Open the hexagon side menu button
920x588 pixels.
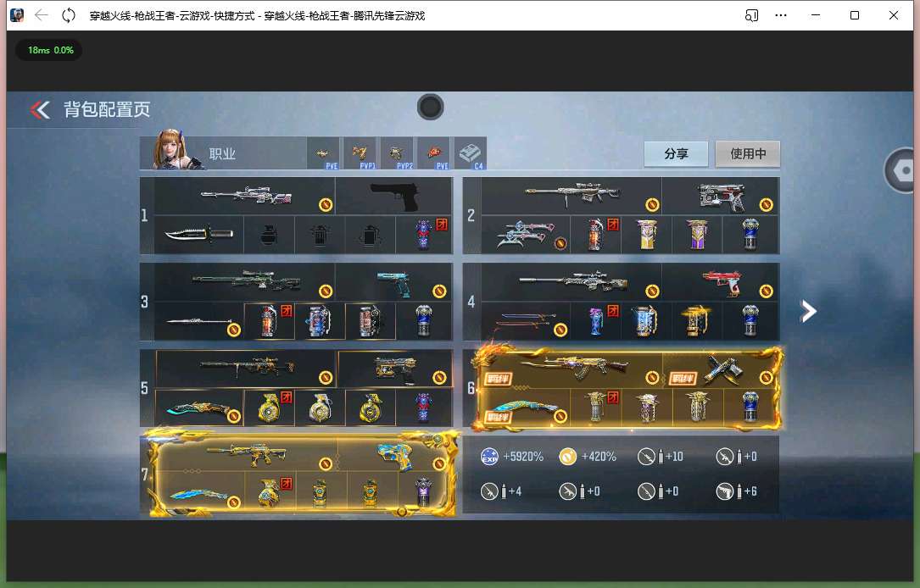coord(902,170)
